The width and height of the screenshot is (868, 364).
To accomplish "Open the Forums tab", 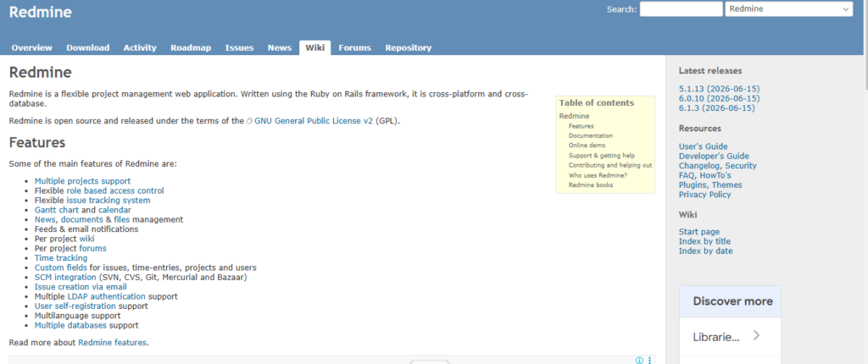I will coord(355,47).
